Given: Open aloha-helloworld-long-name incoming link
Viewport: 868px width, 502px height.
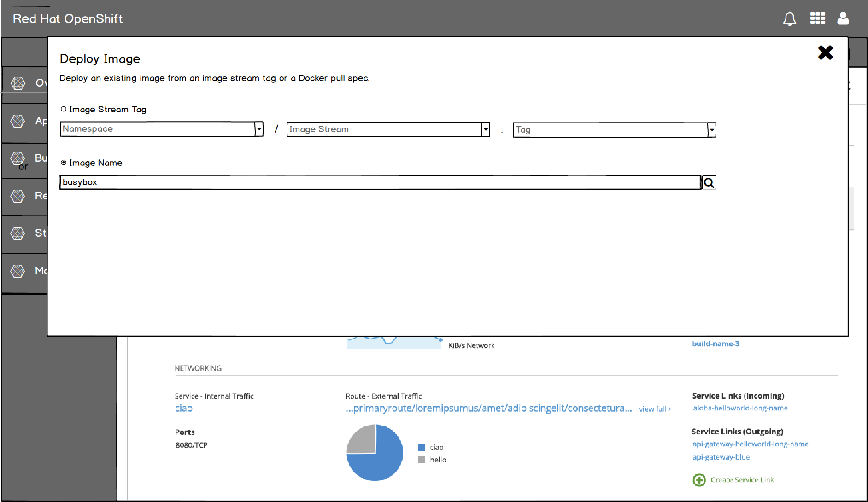Looking at the screenshot, I should coord(740,408).
